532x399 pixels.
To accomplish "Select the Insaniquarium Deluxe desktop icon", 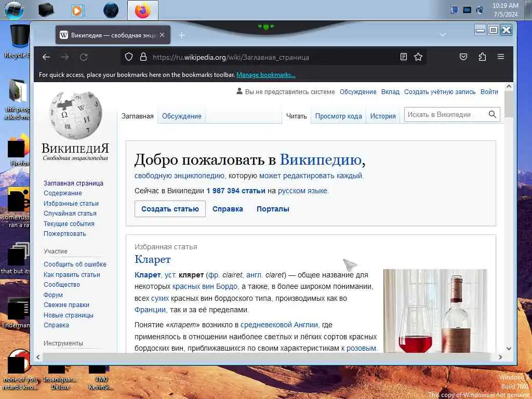I will [60, 378].
